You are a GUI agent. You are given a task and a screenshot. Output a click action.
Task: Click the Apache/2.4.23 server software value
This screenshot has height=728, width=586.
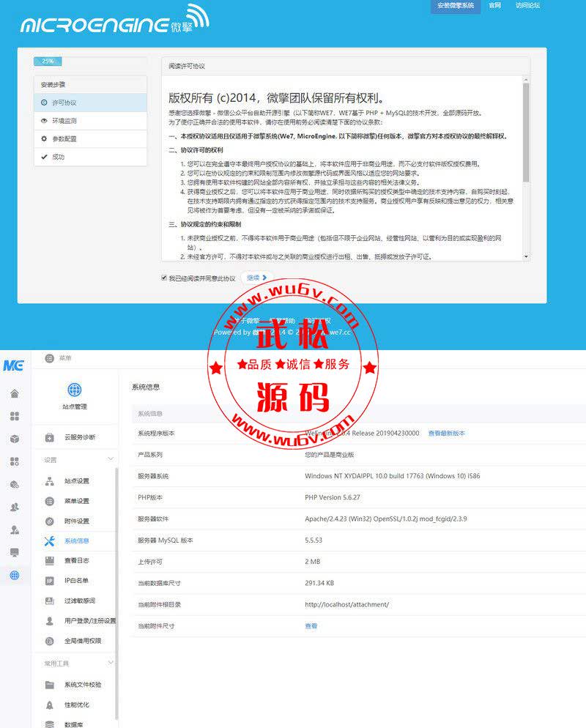click(x=386, y=519)
